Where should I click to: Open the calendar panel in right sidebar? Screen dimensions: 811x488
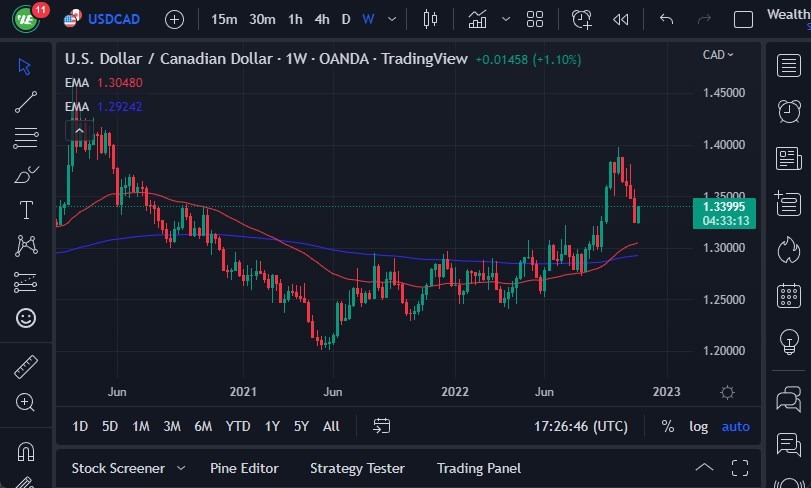pyautogui.click(x=788, y=296)
